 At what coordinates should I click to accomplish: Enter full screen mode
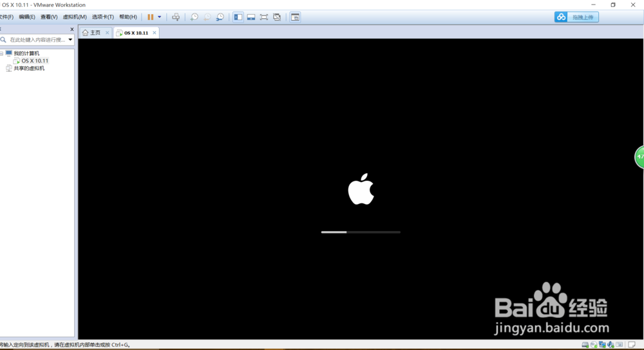[x=264, y=17]
